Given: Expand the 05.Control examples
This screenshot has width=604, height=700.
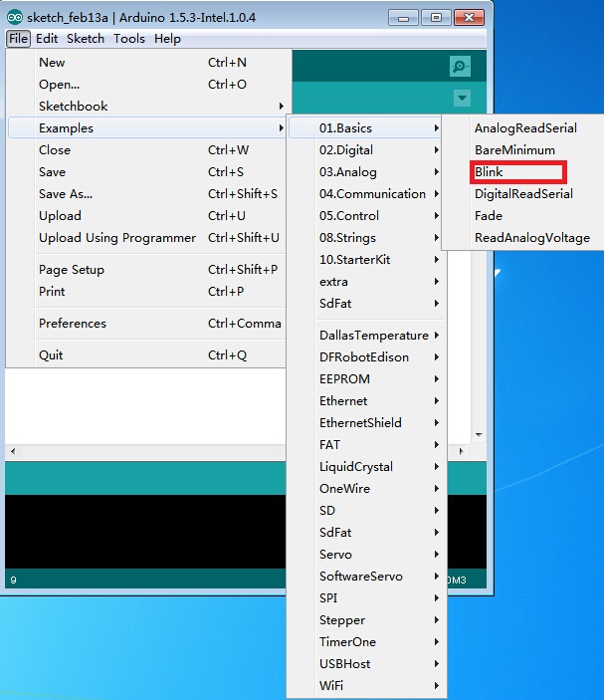Looking at the screenshot, I should click(365, 216).
